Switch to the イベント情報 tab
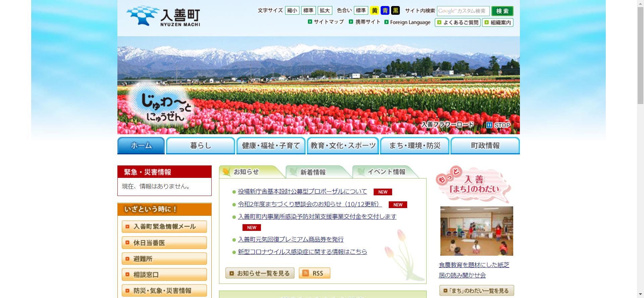Image resolution: width=644 pixels, height=298 pixels. coord(386,172)
